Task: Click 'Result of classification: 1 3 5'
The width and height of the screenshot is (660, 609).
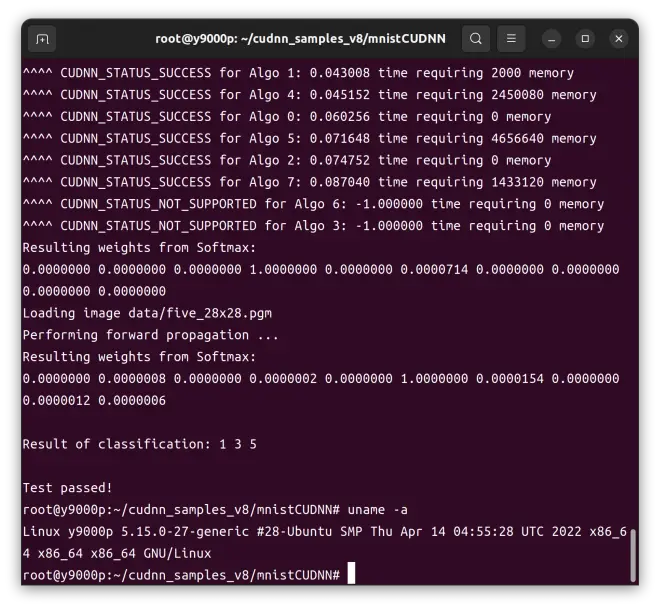Action: click(x=139, y=444)
